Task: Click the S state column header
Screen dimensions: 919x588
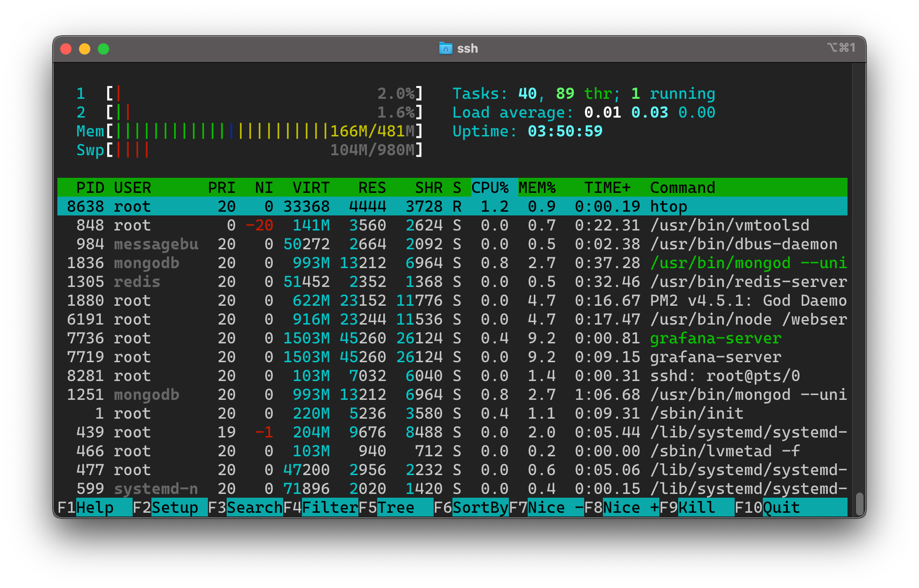Action: point(457,188)
